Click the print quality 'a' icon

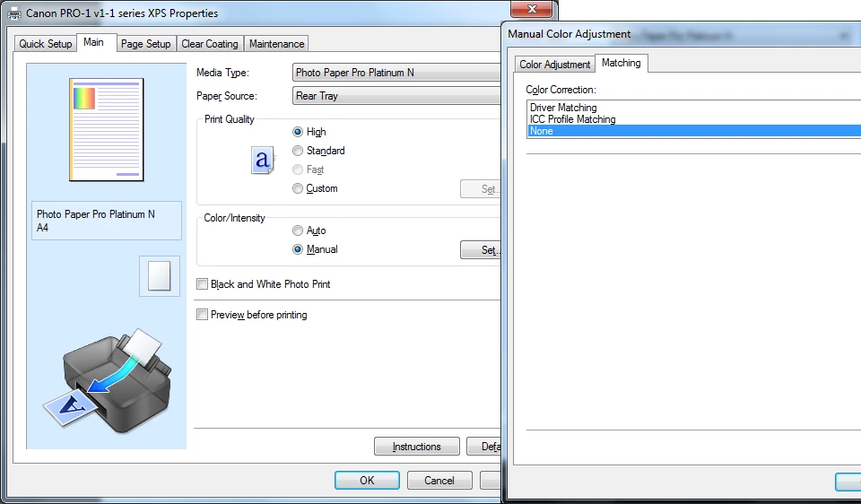(263, 161)
